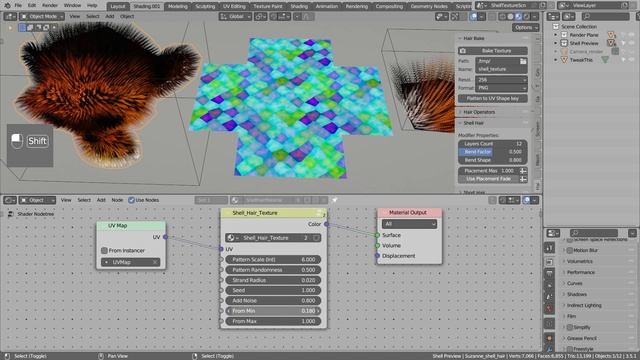Viewport: 640px width, 360px height.
Task: Switch to the Modeling workspace tab
Action: pyautogui.click(x=178, y=7)
